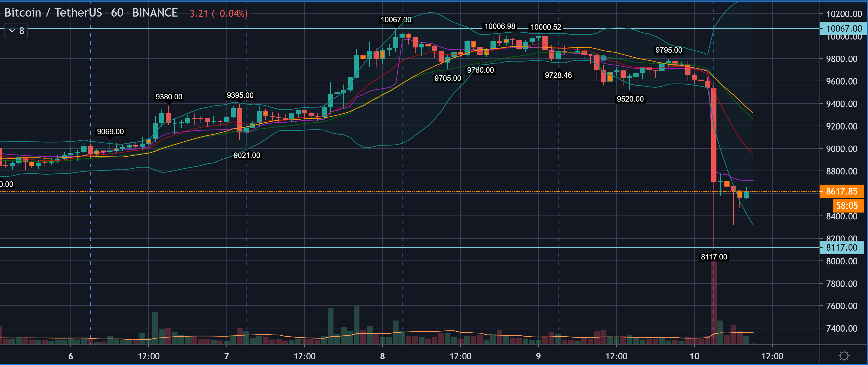Click date 10 on time axis
Image resolution: width=868 pixels, height=365 pixels.
[x=694, y=356]
